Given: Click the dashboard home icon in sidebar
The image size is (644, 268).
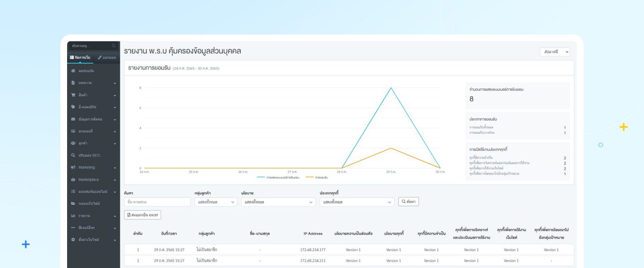Looking at the screenshot, I should (73, 71).
